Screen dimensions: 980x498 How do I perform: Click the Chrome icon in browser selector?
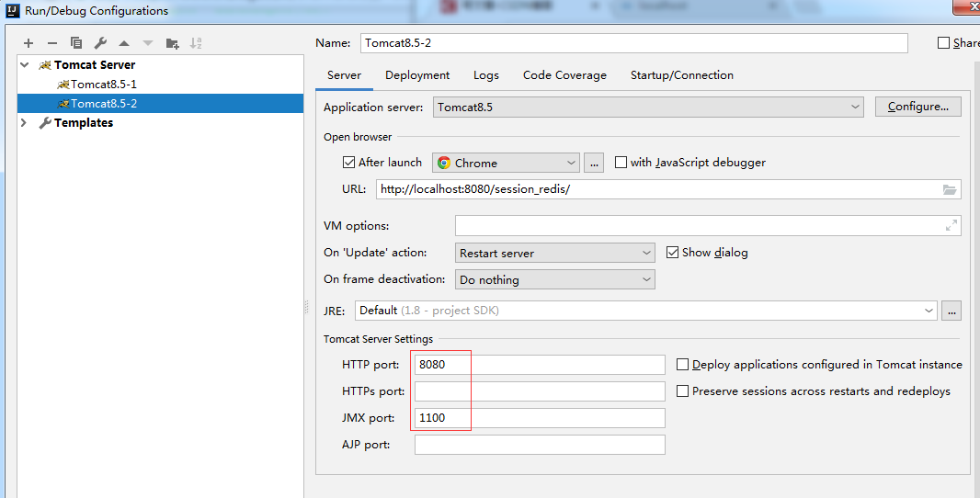[444, 163]
